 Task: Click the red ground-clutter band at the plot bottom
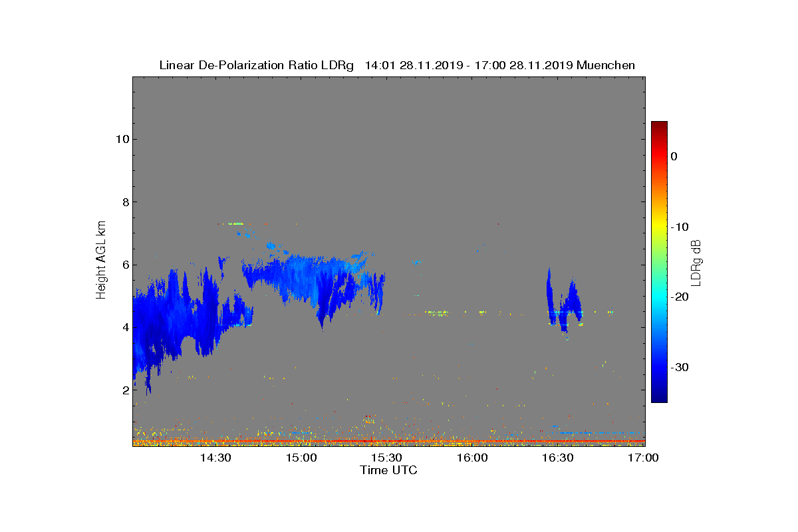click(x=388, y=441)
